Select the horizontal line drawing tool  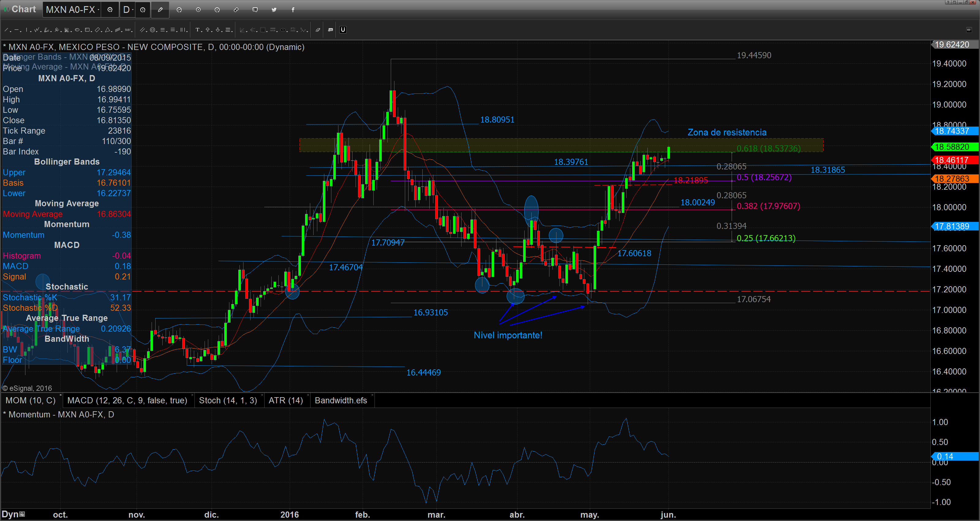click(x=16, y=30)
